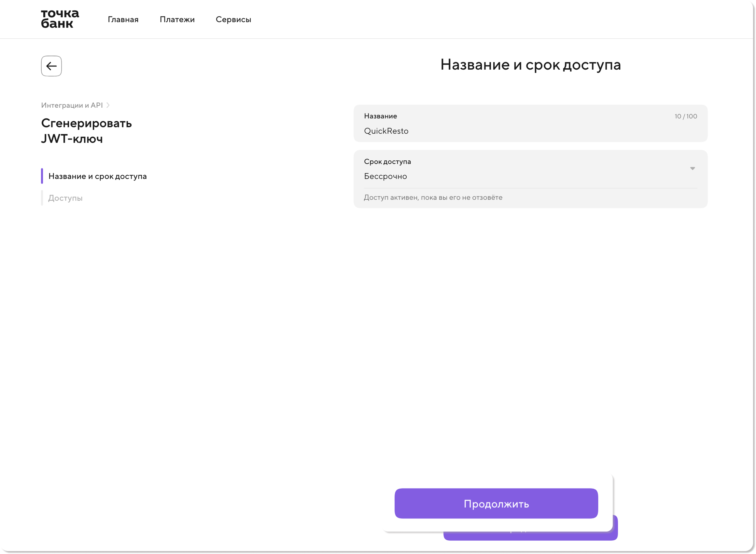Open the Сервисы menu item
The height and width of the screenshot is (554, 756).
233,20
